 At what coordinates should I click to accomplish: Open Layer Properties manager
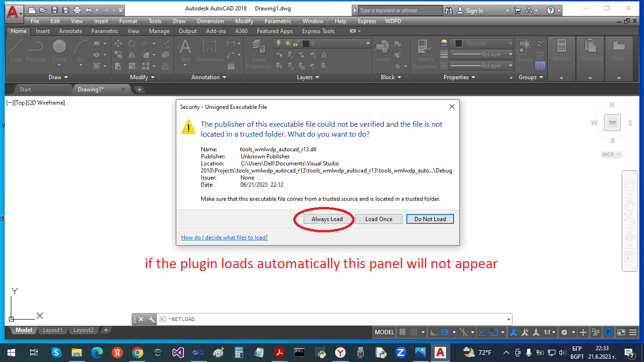click(x=258, y=54)
